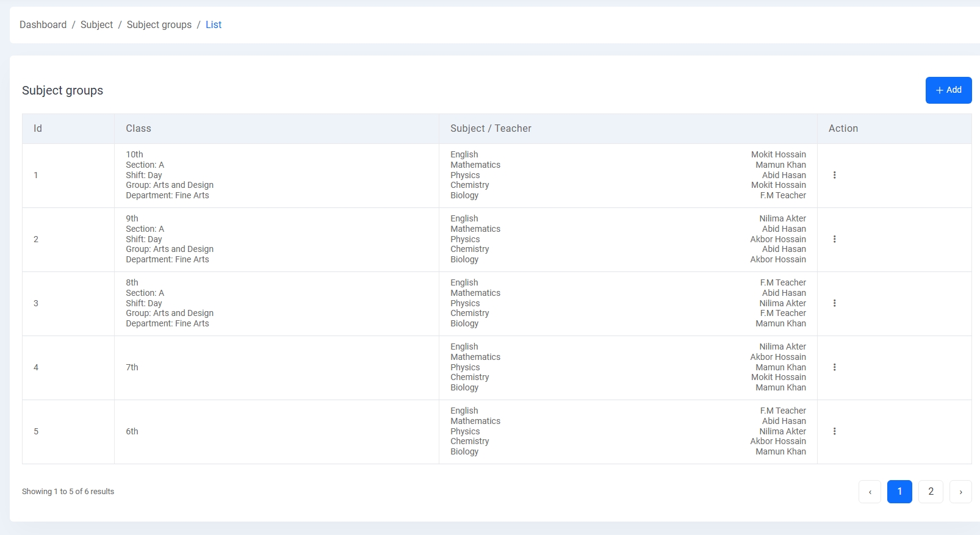The height and width of the screenshot is (535, 980).
Task: Go to next page using right arrow
Action: click(960, 492)
